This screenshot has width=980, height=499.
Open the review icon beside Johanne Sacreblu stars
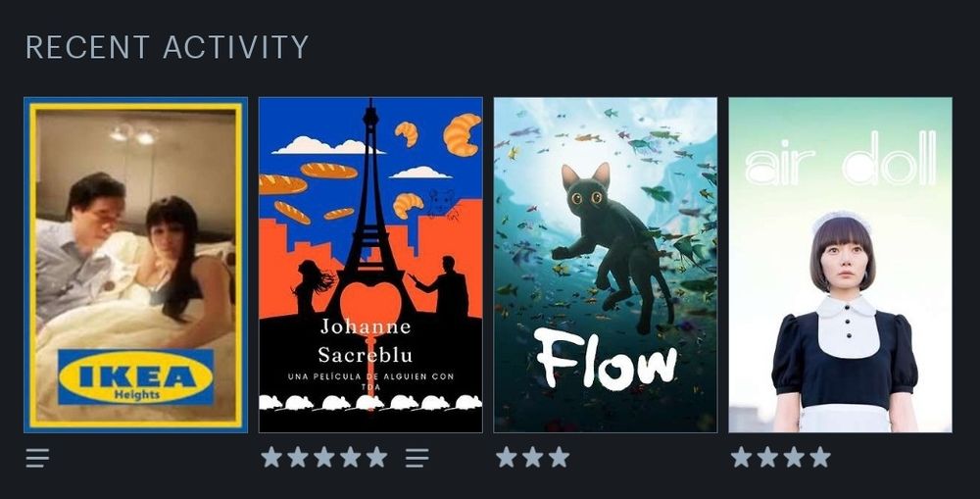(416, 459)
